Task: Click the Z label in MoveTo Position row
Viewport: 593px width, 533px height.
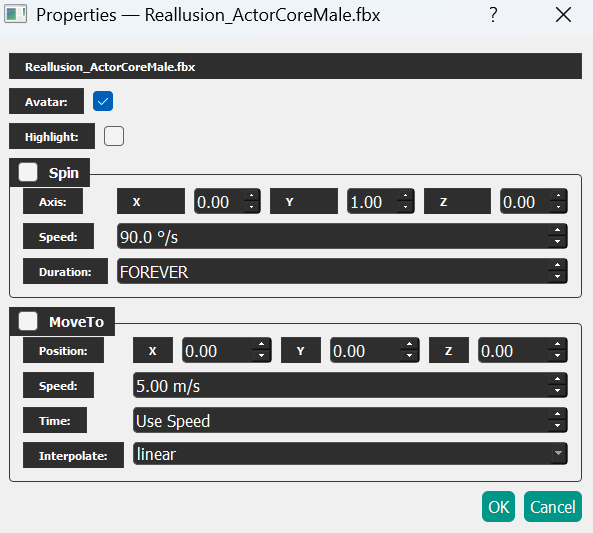Action: pos(449,350)
